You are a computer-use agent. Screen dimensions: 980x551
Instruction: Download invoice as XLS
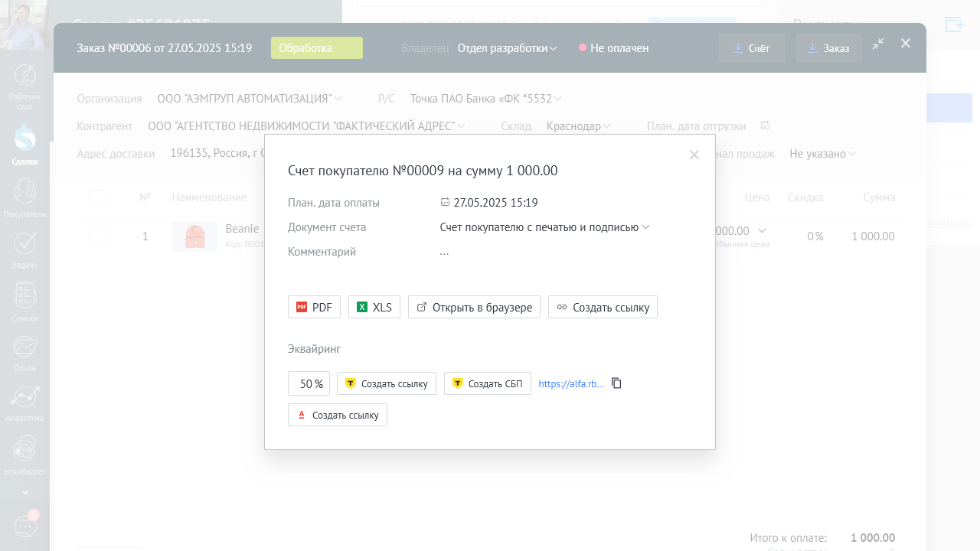point(374,307)
